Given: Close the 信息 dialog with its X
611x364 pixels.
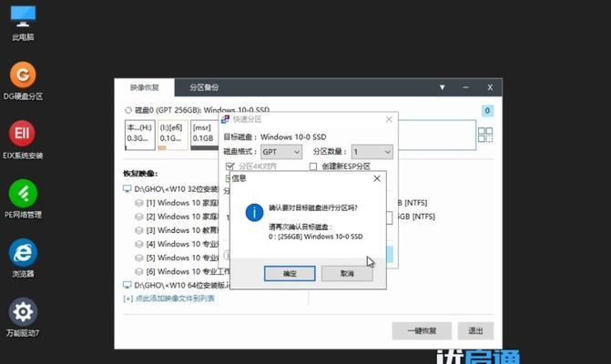Looking at the screenshot, I should (377, 178).
